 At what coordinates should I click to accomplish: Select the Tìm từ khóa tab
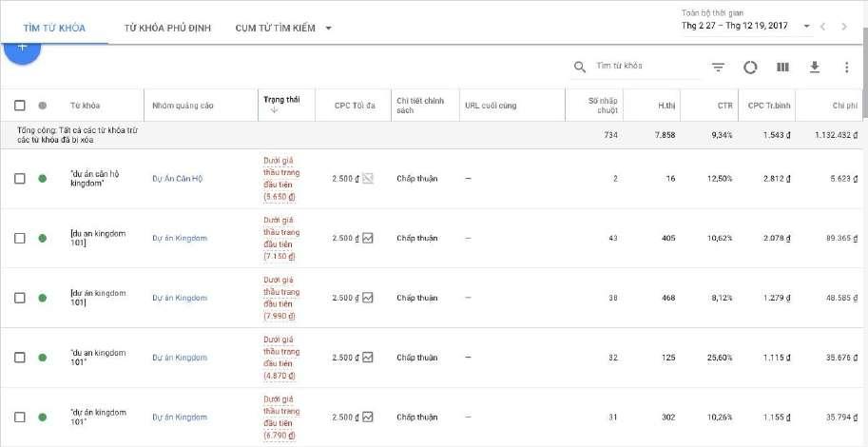(x=54, y=29)
